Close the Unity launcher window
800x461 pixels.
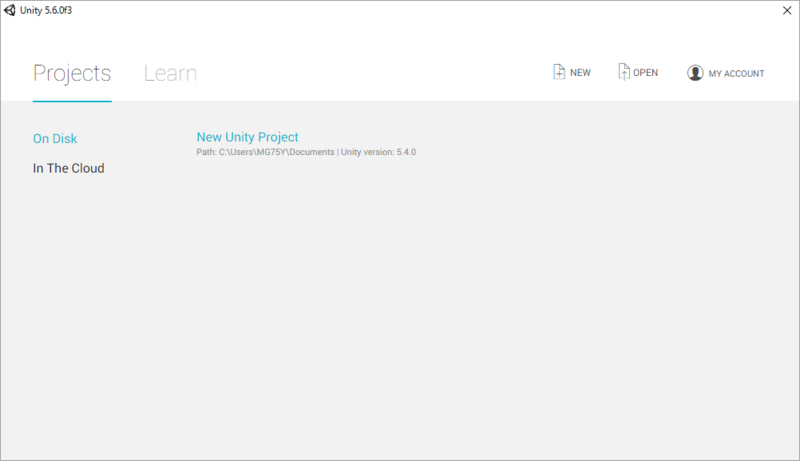point(787,10)
